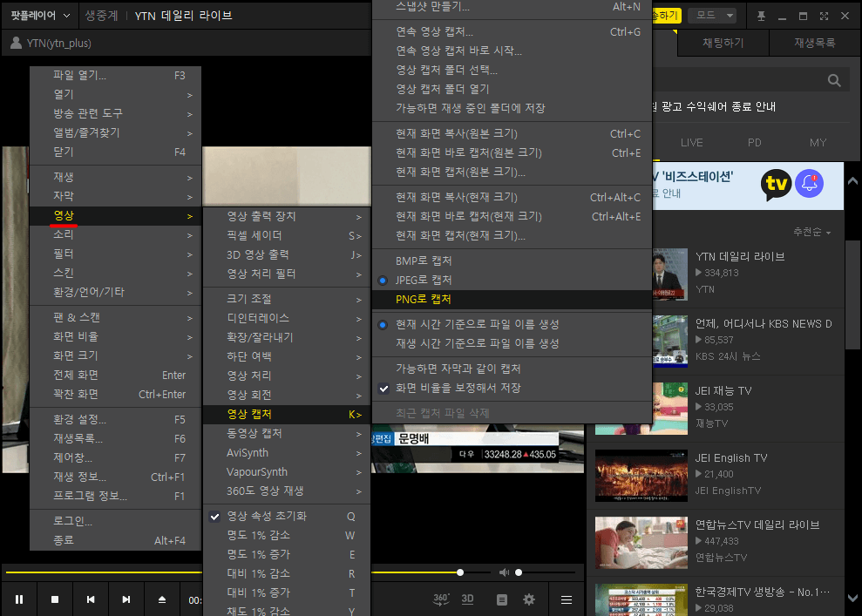Toggle fullscreen with the expand icon
Image resolution: width=862 pixels, height=616 pixels.
824,16
